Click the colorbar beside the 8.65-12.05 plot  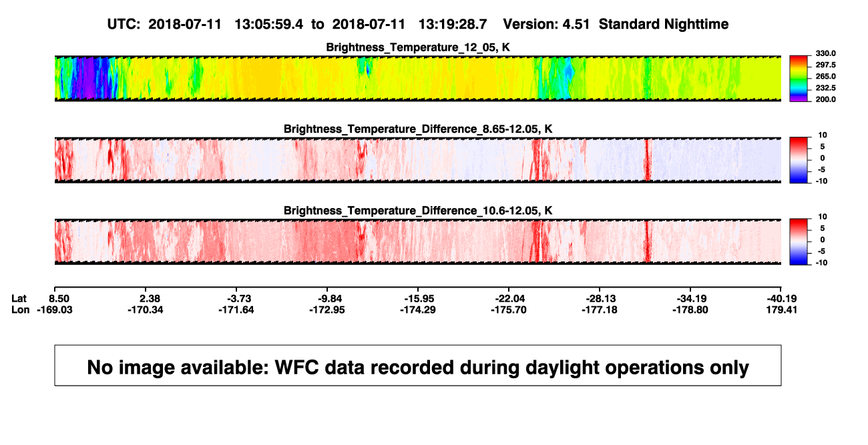pos(799,159)
